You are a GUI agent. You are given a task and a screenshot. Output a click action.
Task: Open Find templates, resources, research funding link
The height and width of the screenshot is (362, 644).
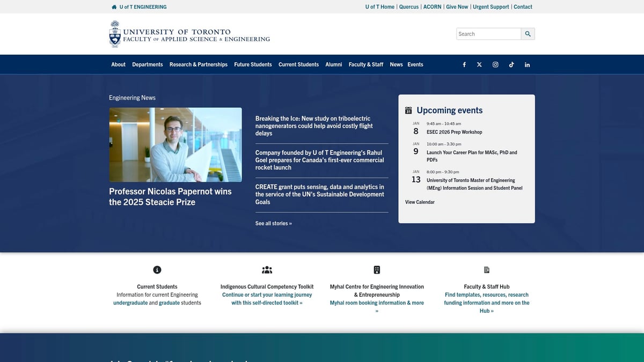[487, 302]
